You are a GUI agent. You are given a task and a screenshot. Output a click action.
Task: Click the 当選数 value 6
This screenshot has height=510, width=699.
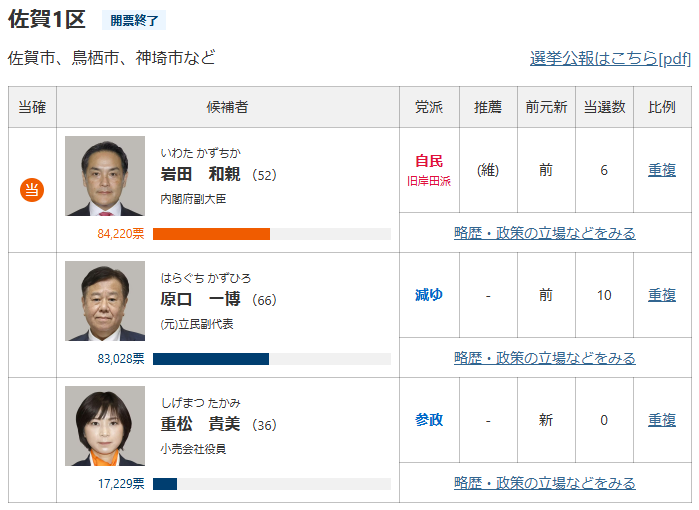604,170
